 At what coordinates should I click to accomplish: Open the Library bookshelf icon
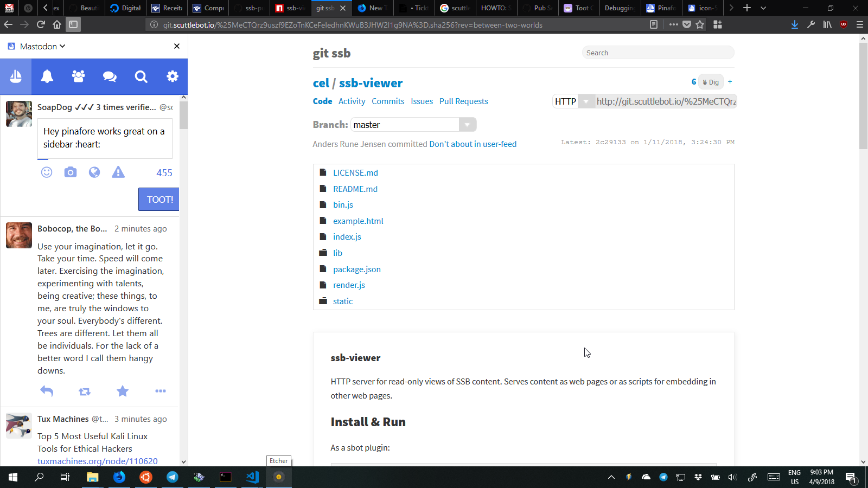point(827,24)
